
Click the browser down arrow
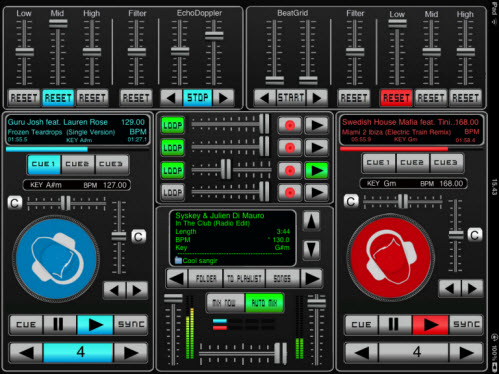[311, 249]
